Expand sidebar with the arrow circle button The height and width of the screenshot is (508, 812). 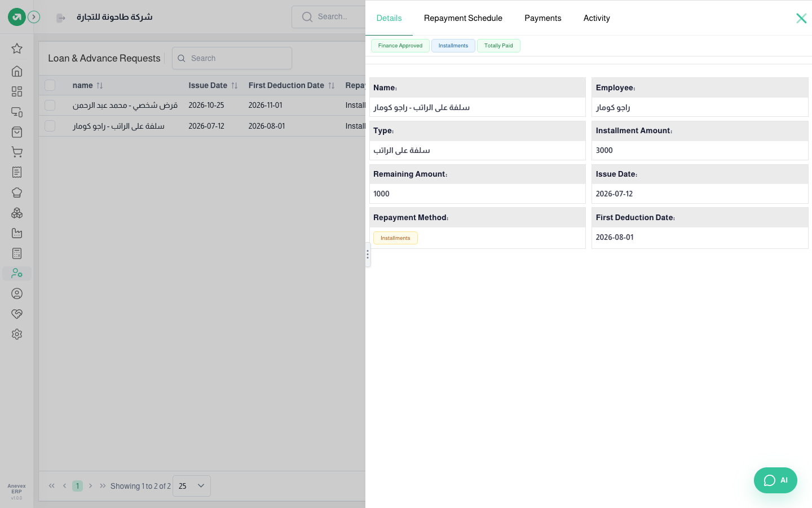[34, 17]
